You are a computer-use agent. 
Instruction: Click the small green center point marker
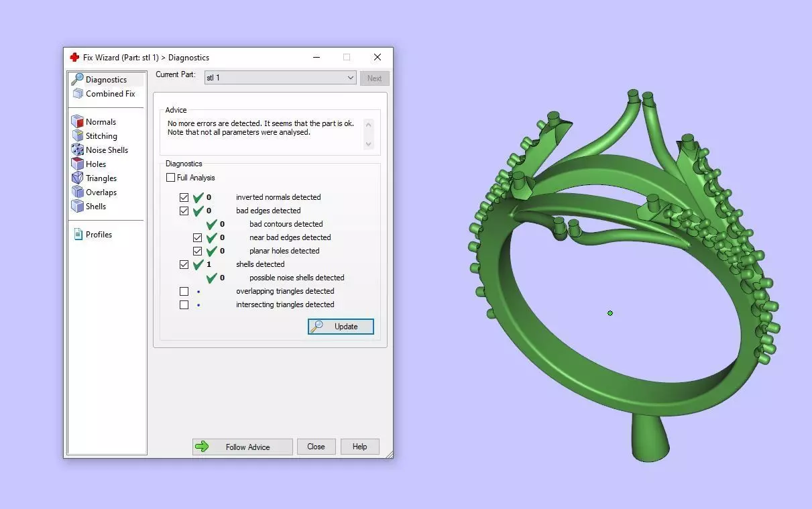[610, 313]
